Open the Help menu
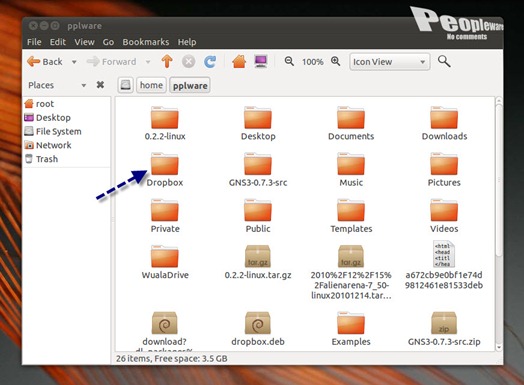Screen dimensions: 524x385 tap(187, 42)
